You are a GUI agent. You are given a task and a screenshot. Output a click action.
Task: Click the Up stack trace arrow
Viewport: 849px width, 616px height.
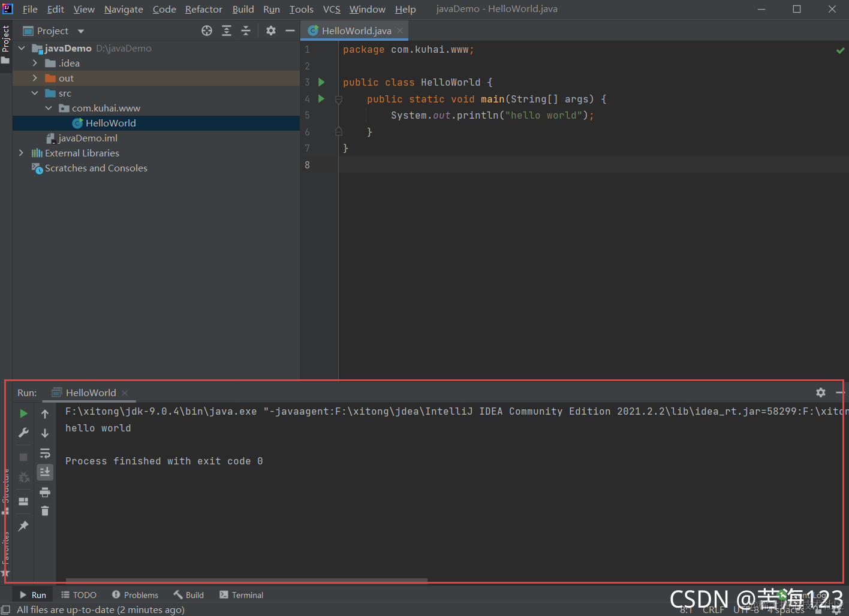point(45,413)
